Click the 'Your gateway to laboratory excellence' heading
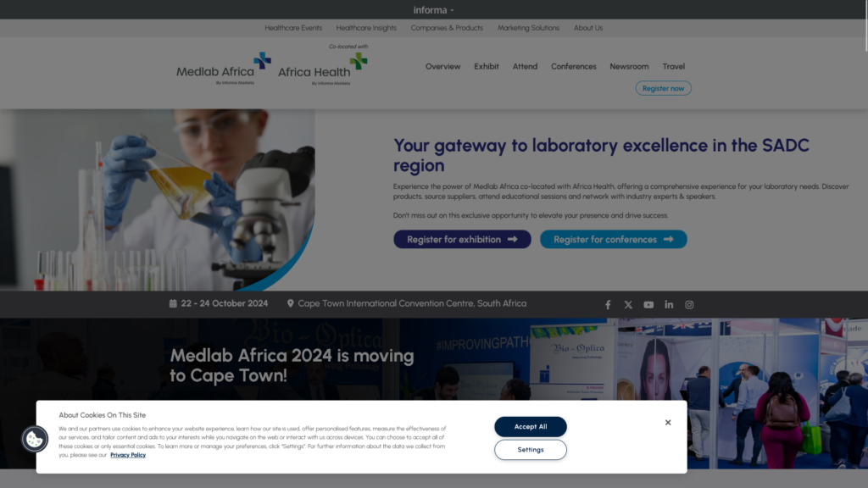Screen dimensions: 868x488 tap(601, 156)
